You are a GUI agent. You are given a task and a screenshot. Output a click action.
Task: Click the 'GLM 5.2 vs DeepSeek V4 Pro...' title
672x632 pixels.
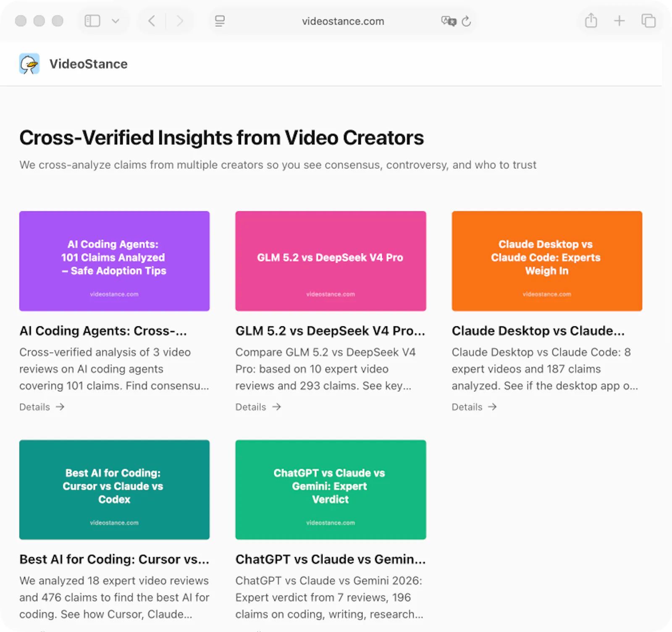click(x=330, y=331)
